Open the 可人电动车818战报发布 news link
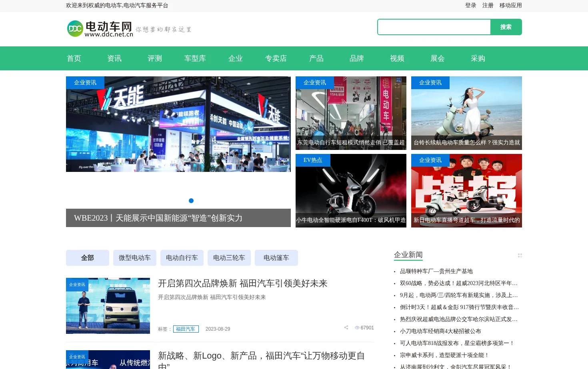The image size is (588, 369). point(457,343)
